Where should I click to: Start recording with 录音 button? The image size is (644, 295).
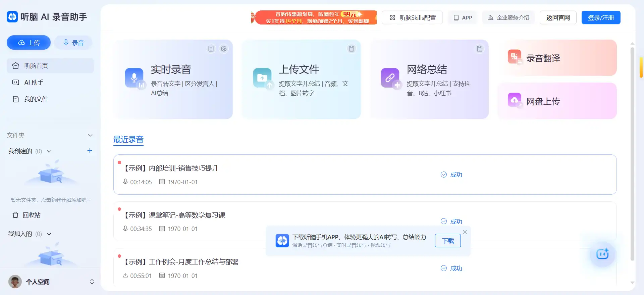tap(73, 43)
